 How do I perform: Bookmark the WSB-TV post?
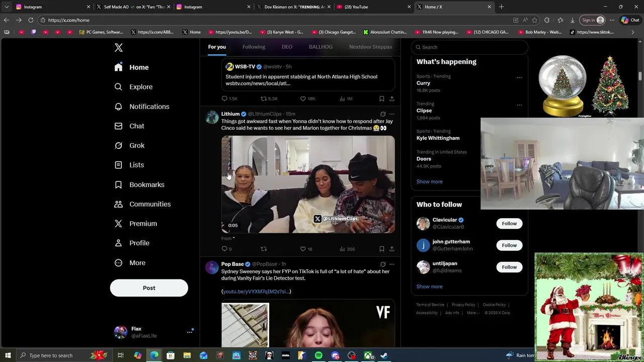pyautogui.click(x=382, y=99)
